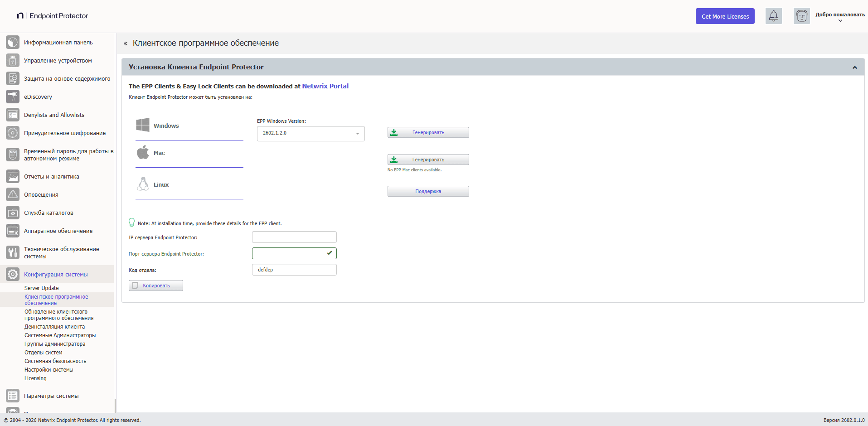Click the Порт сервера input field

(x=294, y=253)
